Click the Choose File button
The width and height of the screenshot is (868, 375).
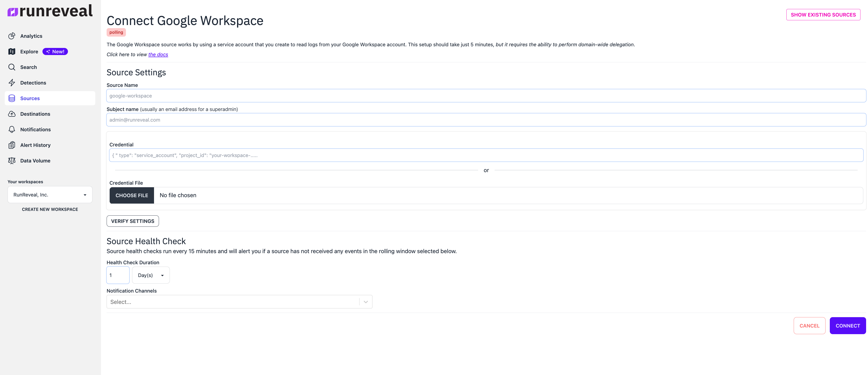point(132,195)
